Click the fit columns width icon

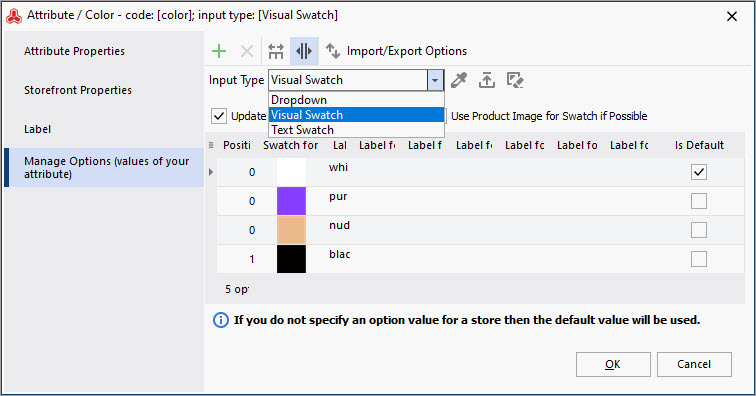click(x=276, y=51)
